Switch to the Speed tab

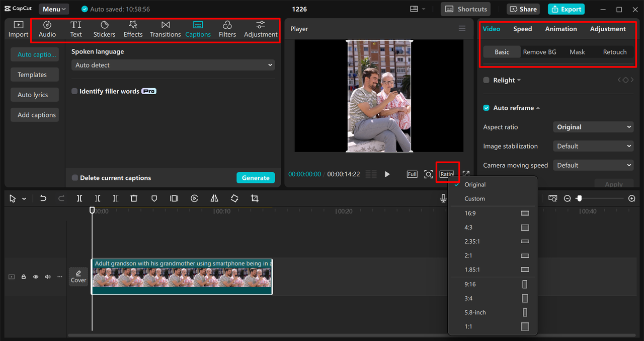pos(522,29)
